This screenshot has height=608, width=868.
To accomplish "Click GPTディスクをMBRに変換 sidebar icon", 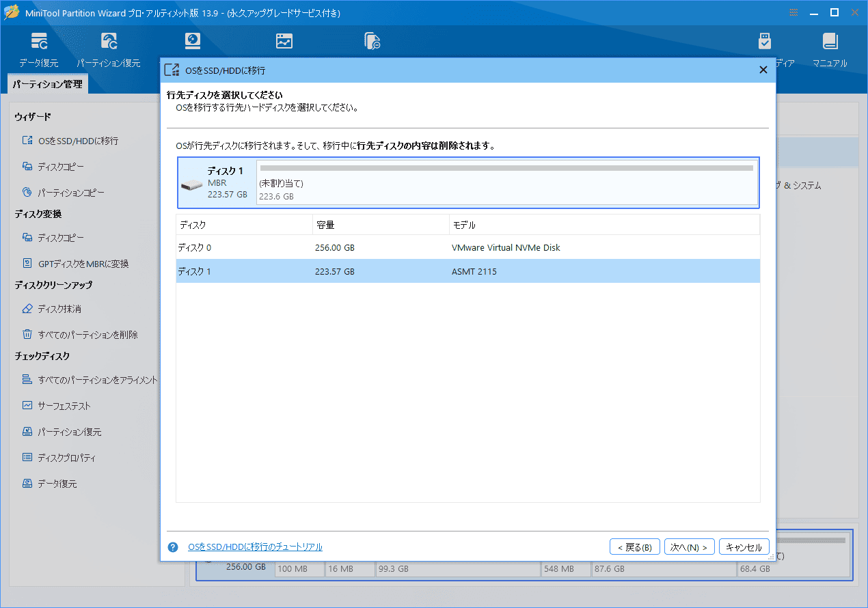I will (27, 264).
